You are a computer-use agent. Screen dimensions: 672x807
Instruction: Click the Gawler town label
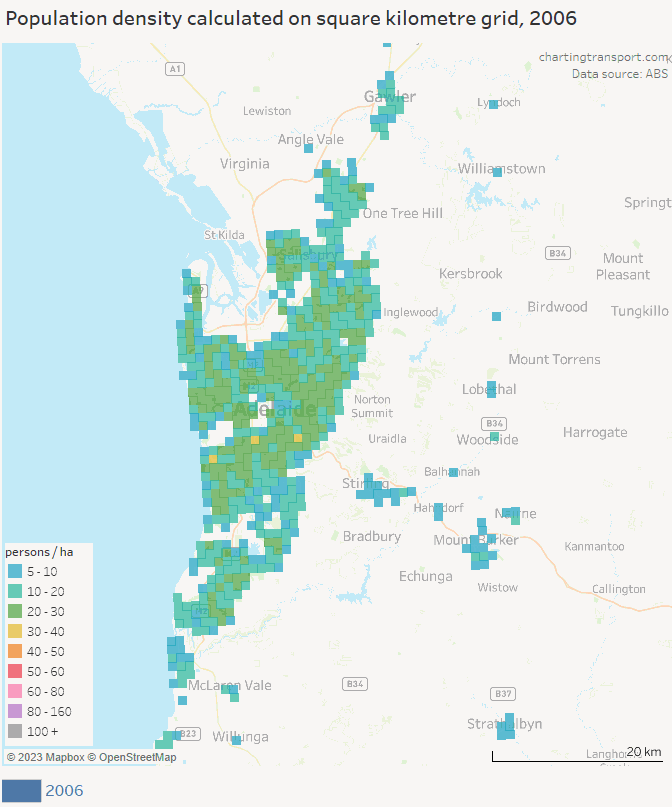(389, 97)
